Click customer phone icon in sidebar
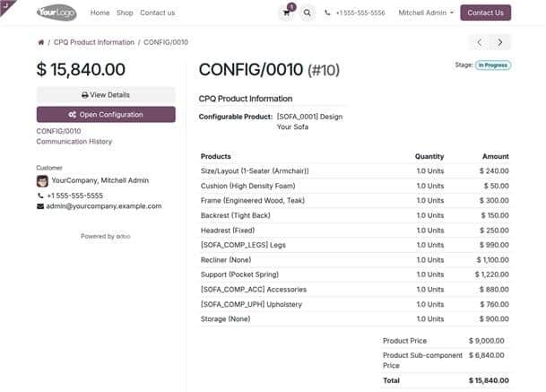Screen dimensions: 546x392 [x=40, y=196]
